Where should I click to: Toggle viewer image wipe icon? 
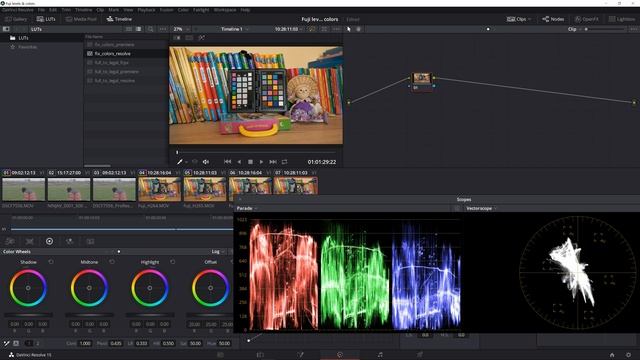click(x=177, y=38)
